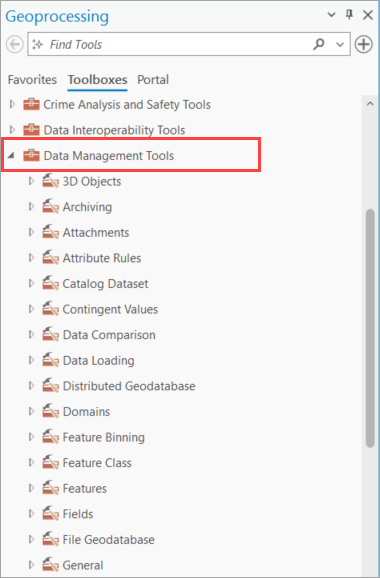Click the vertical scrollbar thumb

[370, 328]
